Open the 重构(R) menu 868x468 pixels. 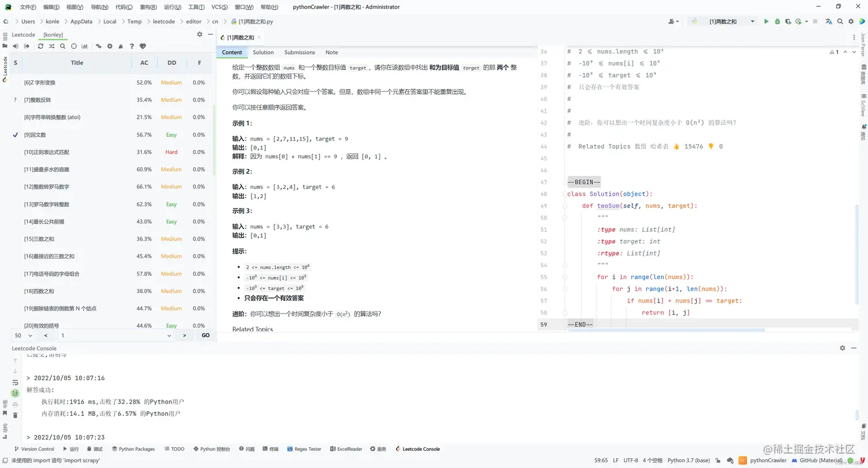click(148, 7)
